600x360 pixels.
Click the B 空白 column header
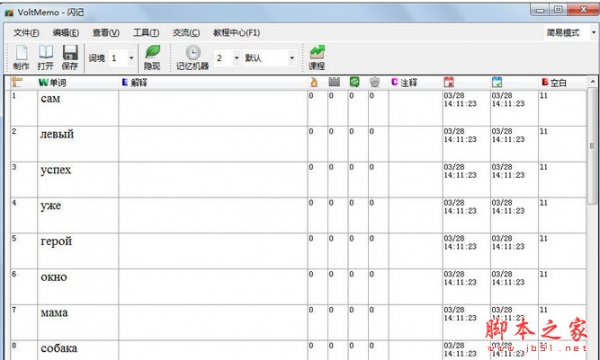tap(554, 82)
